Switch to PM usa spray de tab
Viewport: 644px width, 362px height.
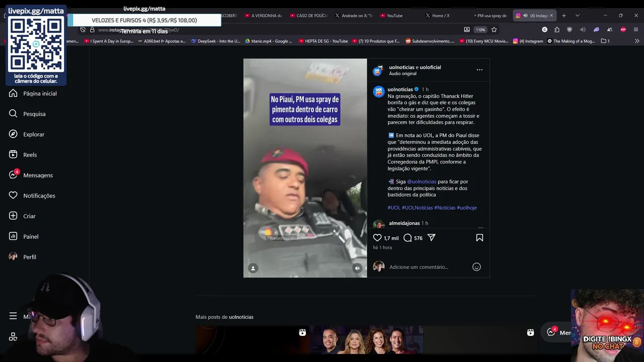click(x=490, y=16)
